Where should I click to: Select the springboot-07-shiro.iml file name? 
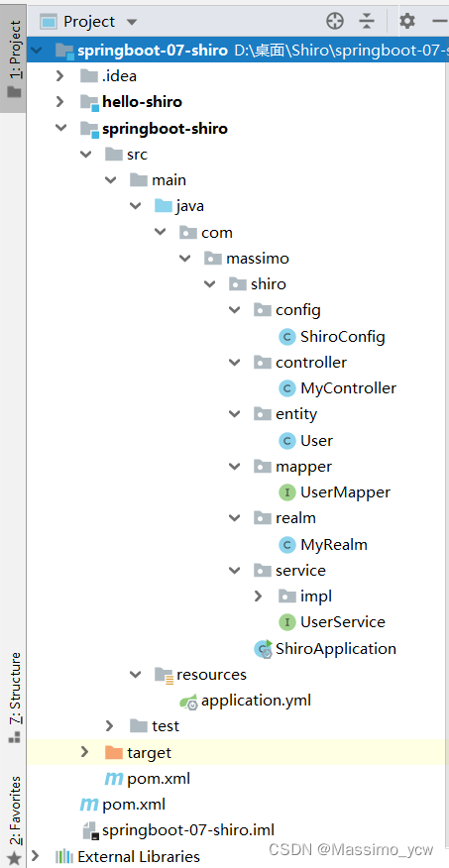point(188,830)
